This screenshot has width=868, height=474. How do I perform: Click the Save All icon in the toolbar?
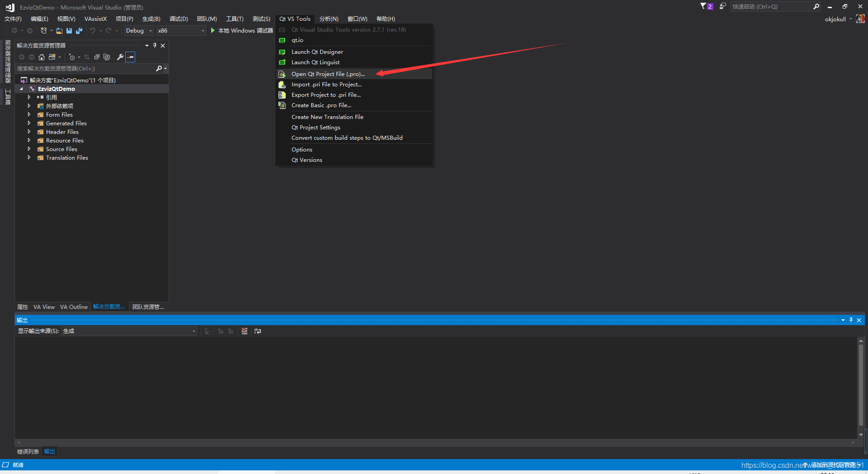79,31
